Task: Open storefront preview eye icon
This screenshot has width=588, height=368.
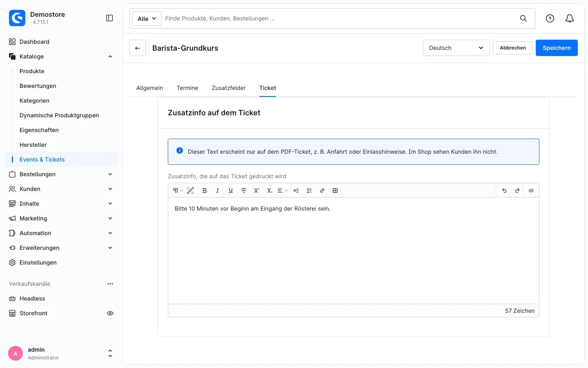Action: [x=110, y=313]
